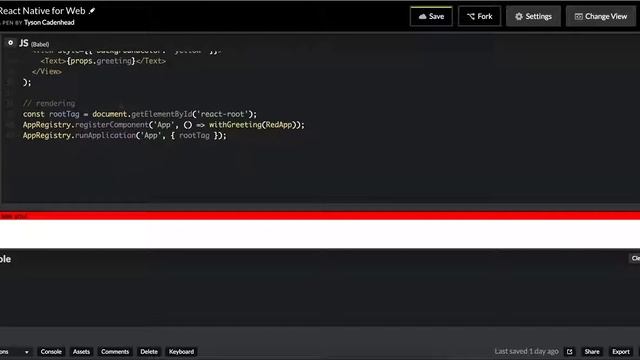Open Tyson Cadenhead's profile link
Screen dimensions: 640x360
tap(49, 22)
